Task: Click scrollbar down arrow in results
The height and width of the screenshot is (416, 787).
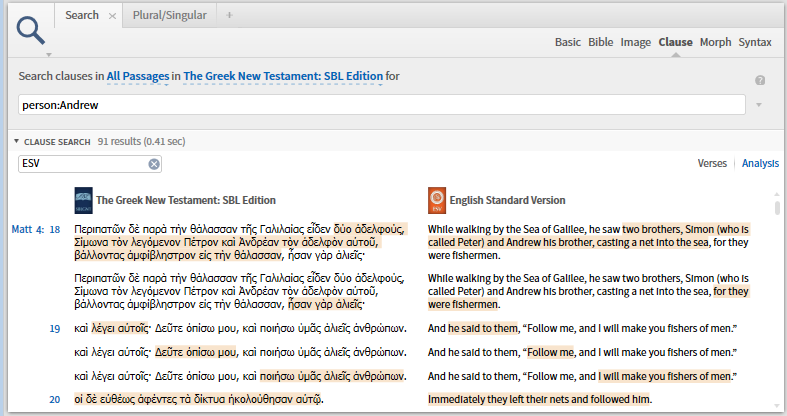Action: [x=777, y=406]
